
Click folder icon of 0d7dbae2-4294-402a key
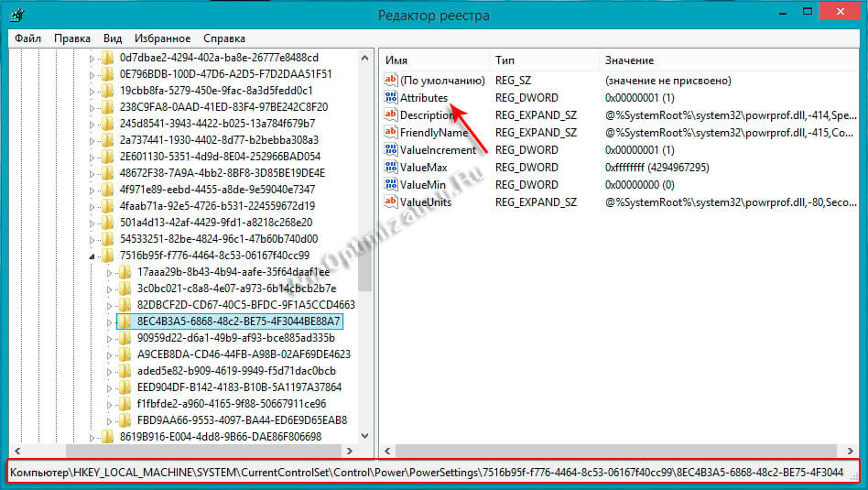107,58
